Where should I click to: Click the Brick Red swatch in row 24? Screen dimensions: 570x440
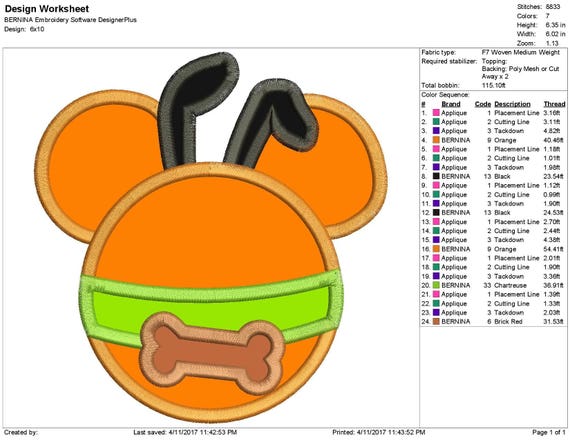point(436,322)
